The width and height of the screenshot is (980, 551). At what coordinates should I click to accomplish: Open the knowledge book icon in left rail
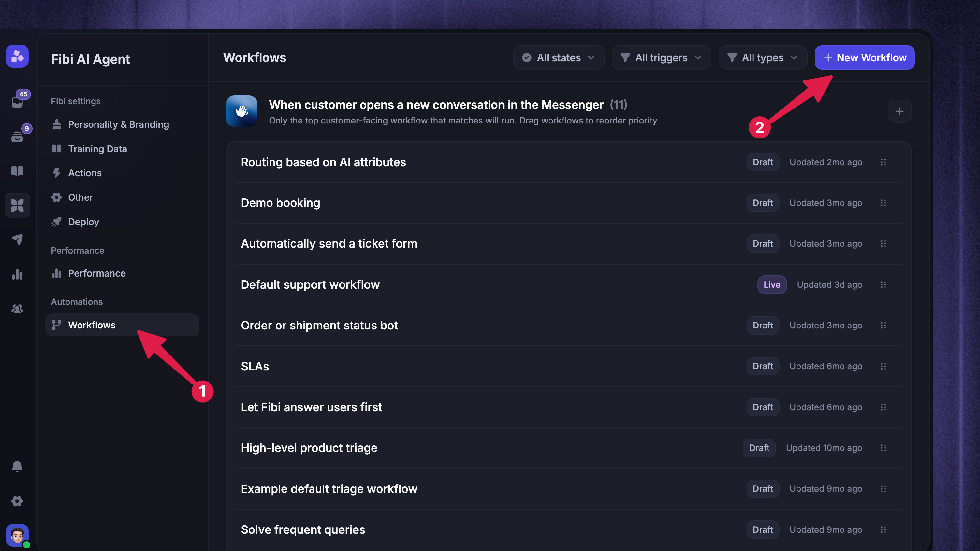(x=17, y=171)
